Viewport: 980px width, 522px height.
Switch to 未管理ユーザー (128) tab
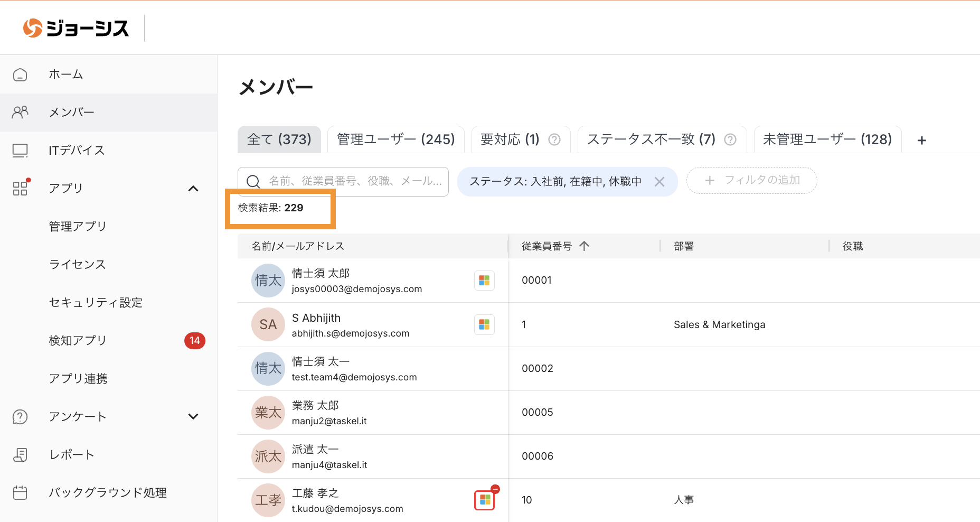point(827,139)
